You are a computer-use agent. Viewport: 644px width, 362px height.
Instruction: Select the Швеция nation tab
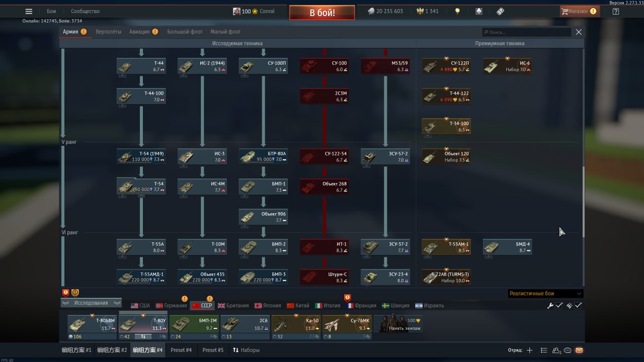[x=395, y=306]
